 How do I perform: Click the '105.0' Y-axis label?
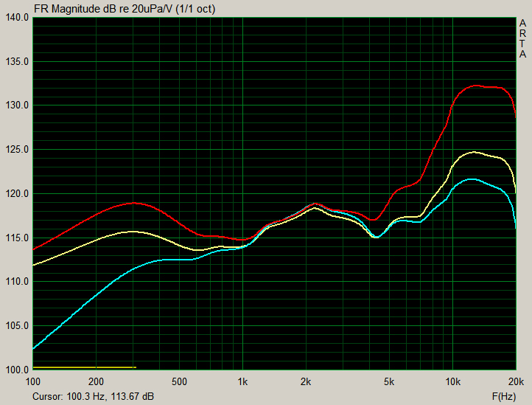[17, 326]
